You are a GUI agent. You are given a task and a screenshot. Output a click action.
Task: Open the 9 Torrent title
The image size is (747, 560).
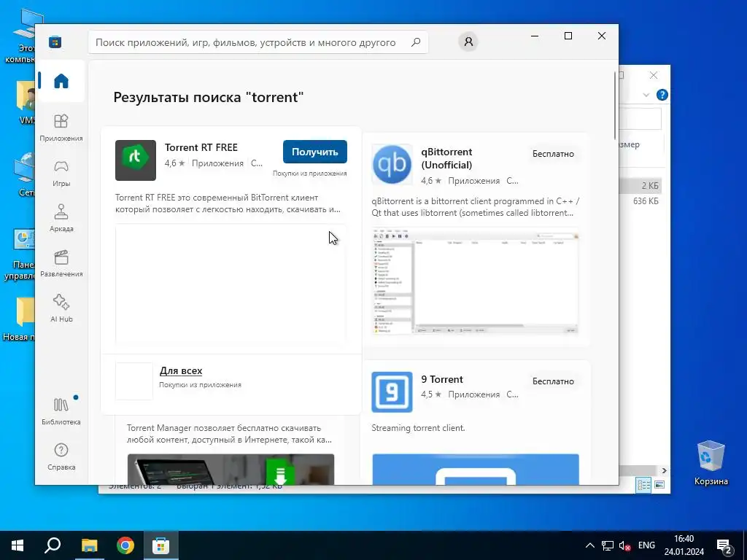[442, 379]
